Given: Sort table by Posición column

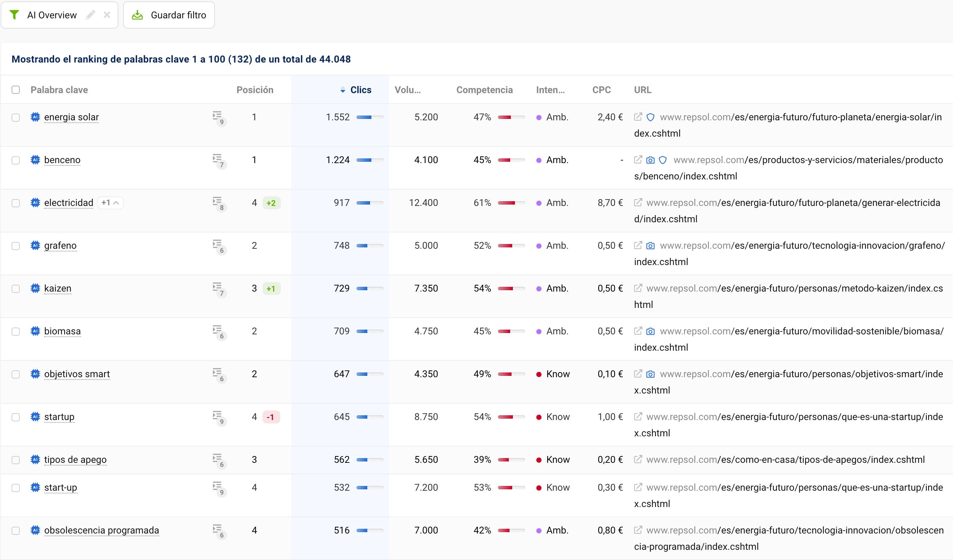Looking at the screenshot, I should click(x=254, y=90).
